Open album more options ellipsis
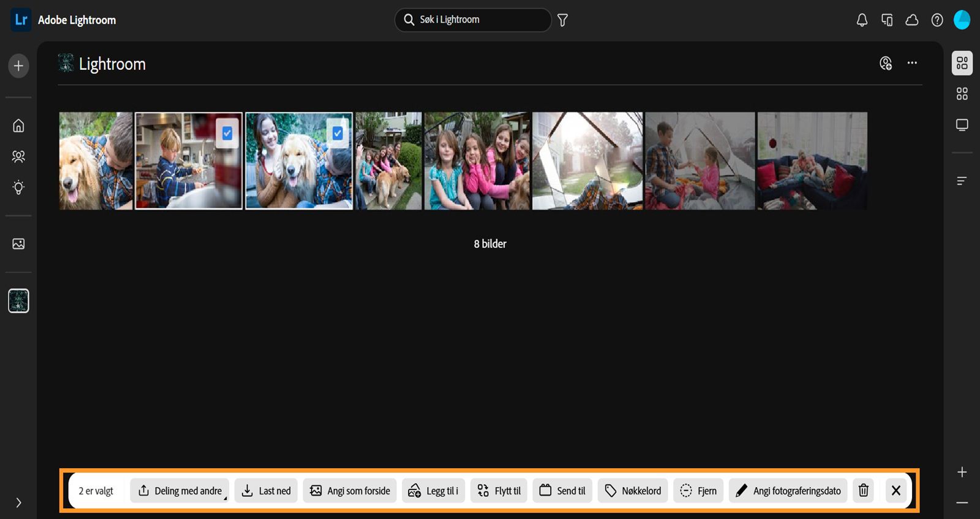The image size is (980, 519). tap(912, 63)
